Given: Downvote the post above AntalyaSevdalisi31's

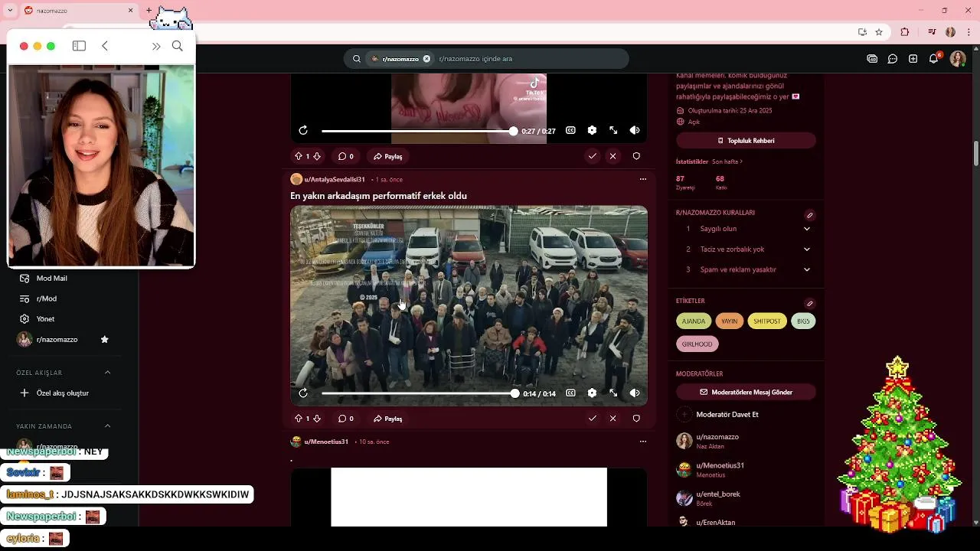Looking at the screenshot, I should point(317,156).
